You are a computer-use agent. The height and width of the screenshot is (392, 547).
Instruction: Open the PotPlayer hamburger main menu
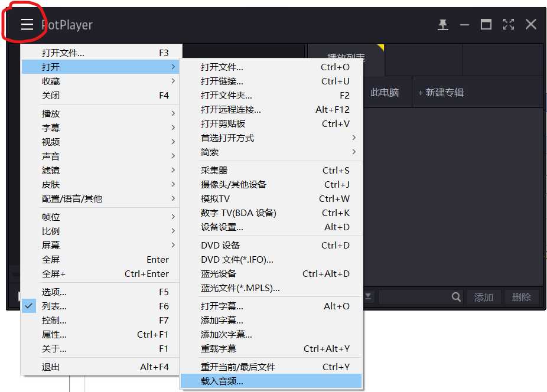coord(27,24)
